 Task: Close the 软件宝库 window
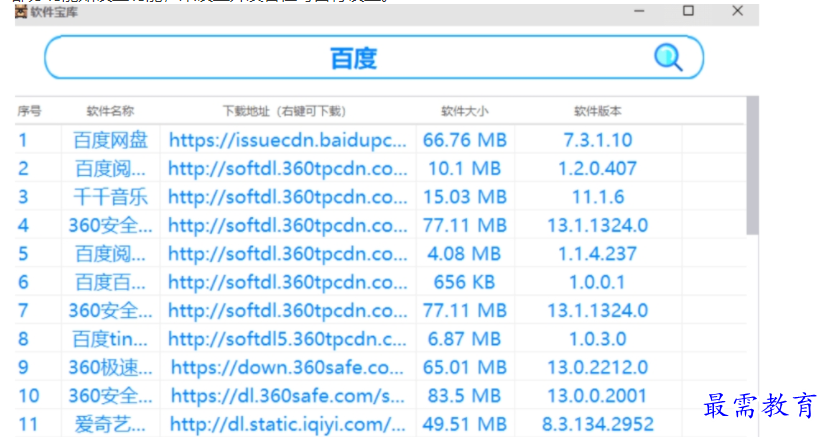click(738, 11)
